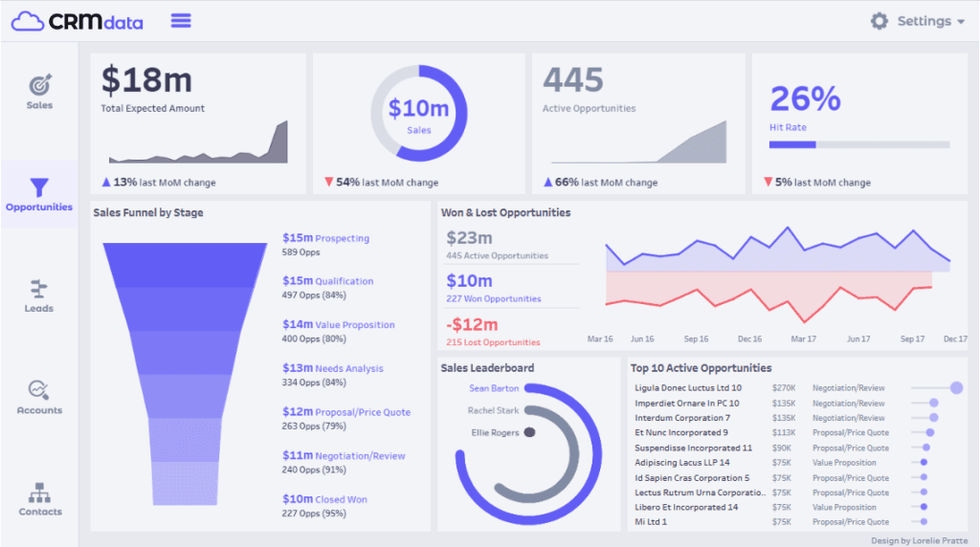This screenshot has height=547, width=980.
Task: Click the Settings gear icon
Action: point(879,21)
